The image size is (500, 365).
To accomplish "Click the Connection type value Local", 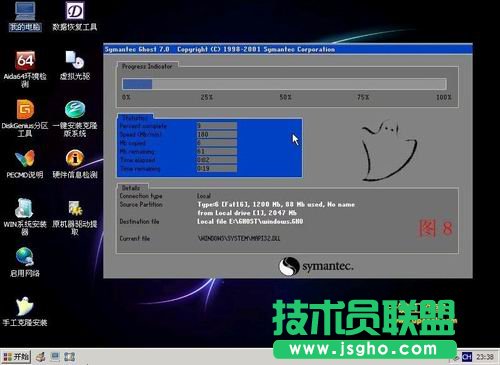I will [204, 196].
